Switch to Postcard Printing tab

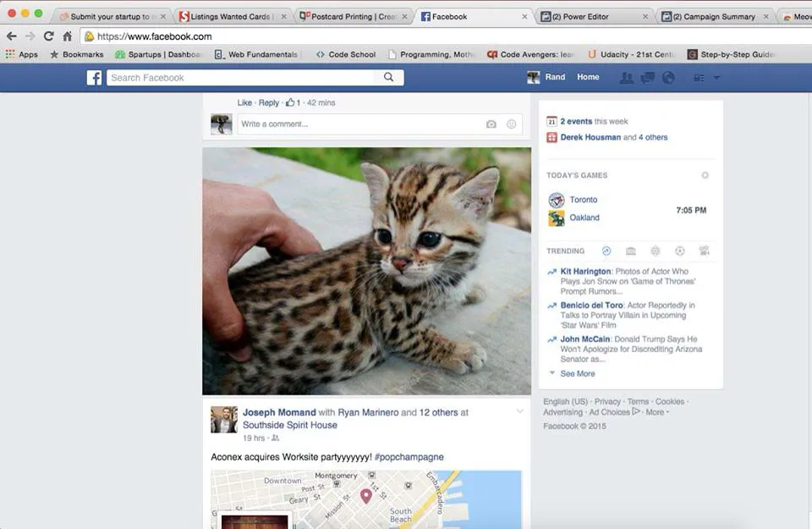click(354, 17)
